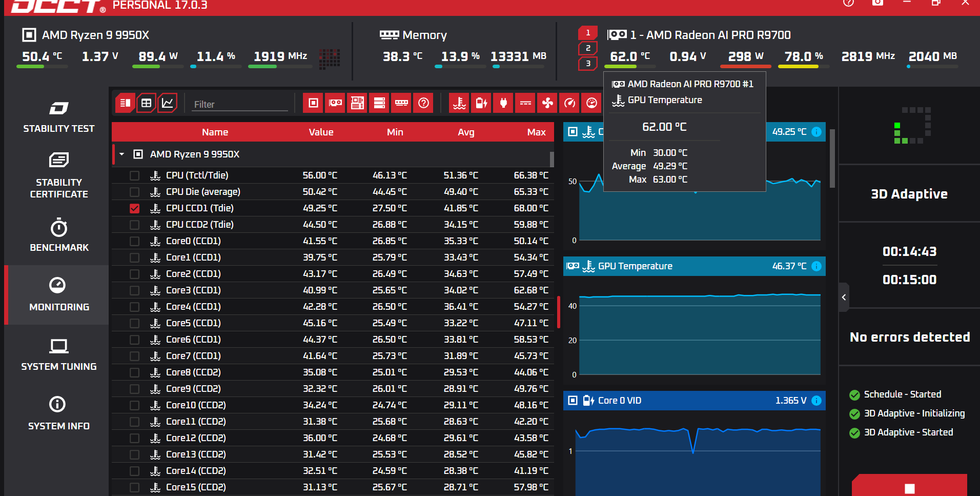Viewport: 980px width, 496px height.
Task: Click the Filter text field
Action: (x=240, y=104)
